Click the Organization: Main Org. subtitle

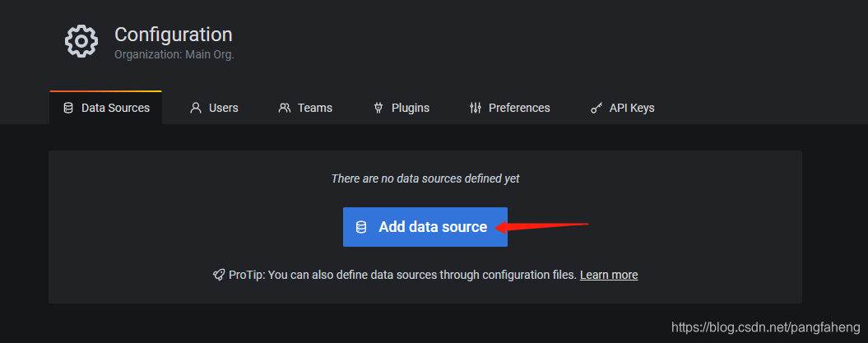pyautogui.click(x=174, y=55)
